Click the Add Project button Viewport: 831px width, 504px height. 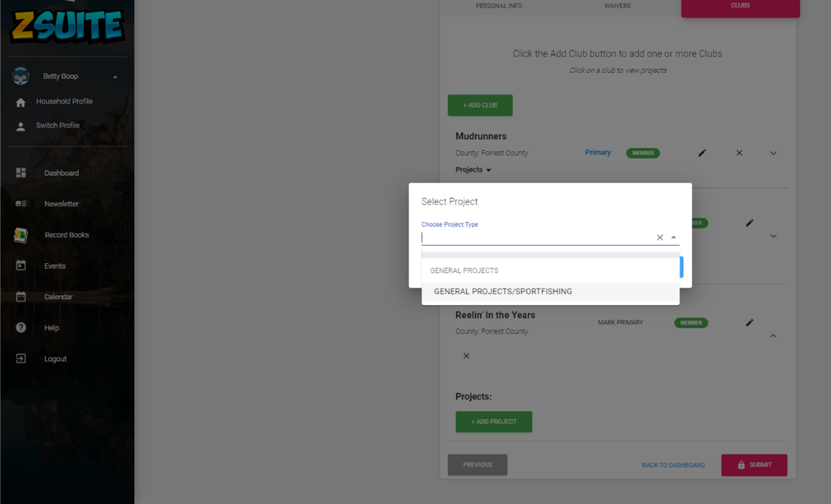pyautogui.click(x=494, y=422)
